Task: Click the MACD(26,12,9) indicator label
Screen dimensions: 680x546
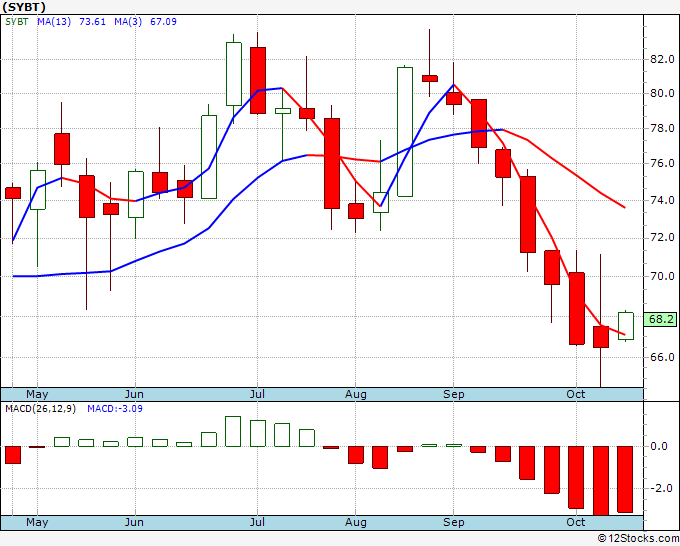Action: coord(40,409)
